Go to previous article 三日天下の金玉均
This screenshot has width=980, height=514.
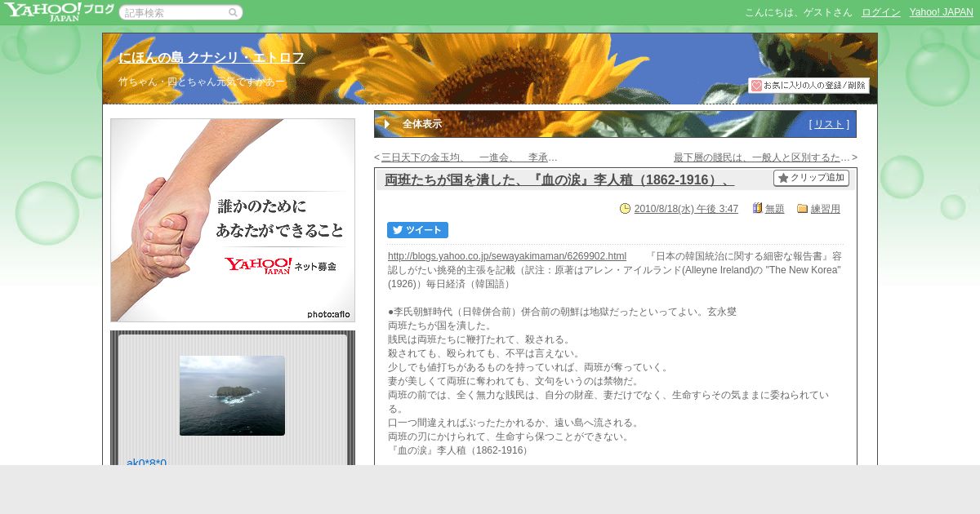click(469, 157)
